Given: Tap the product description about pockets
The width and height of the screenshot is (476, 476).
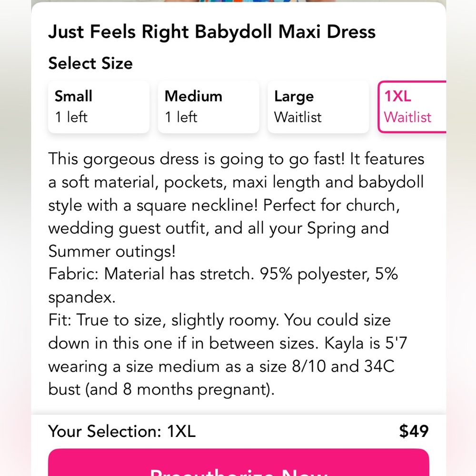Looking at the screenshot, I should tap(236, 205).
